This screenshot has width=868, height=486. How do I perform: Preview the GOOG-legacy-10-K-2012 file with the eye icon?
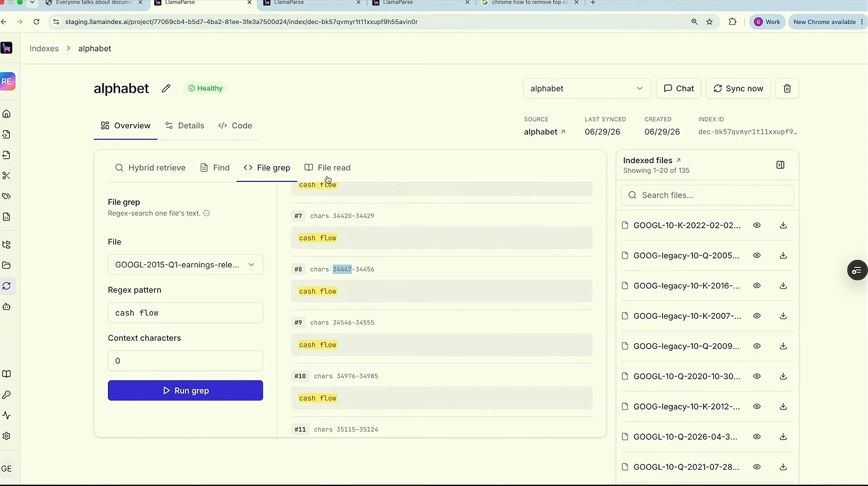click(757, 407)
